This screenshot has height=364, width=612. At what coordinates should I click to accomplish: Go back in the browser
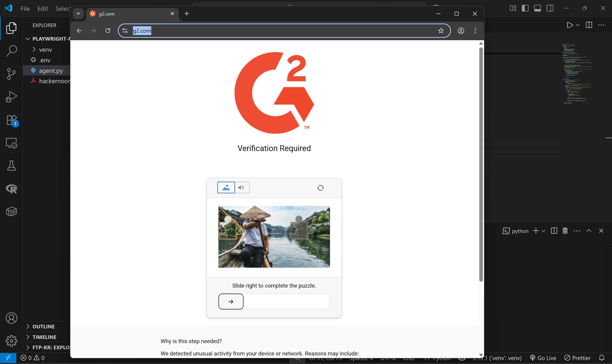point(79,31)
